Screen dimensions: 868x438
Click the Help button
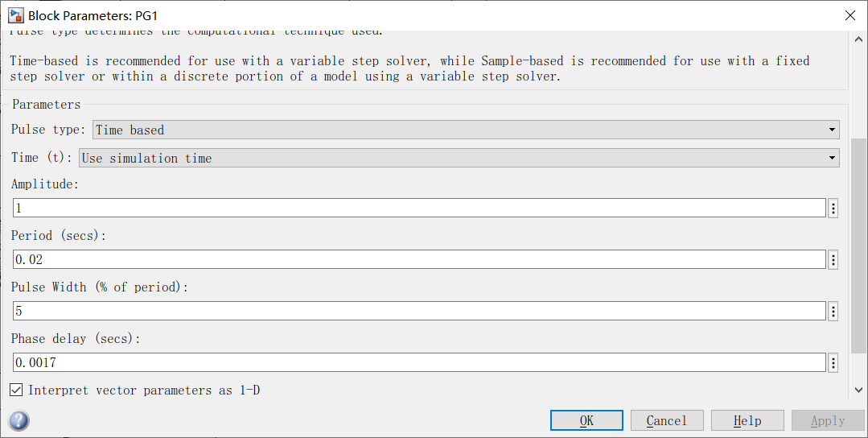[x=747, y=421]
